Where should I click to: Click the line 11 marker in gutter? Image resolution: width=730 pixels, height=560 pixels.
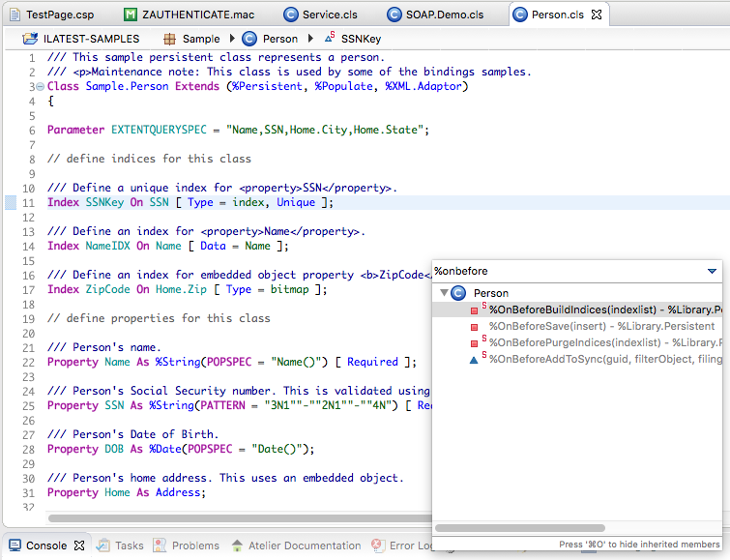point(11,203)
